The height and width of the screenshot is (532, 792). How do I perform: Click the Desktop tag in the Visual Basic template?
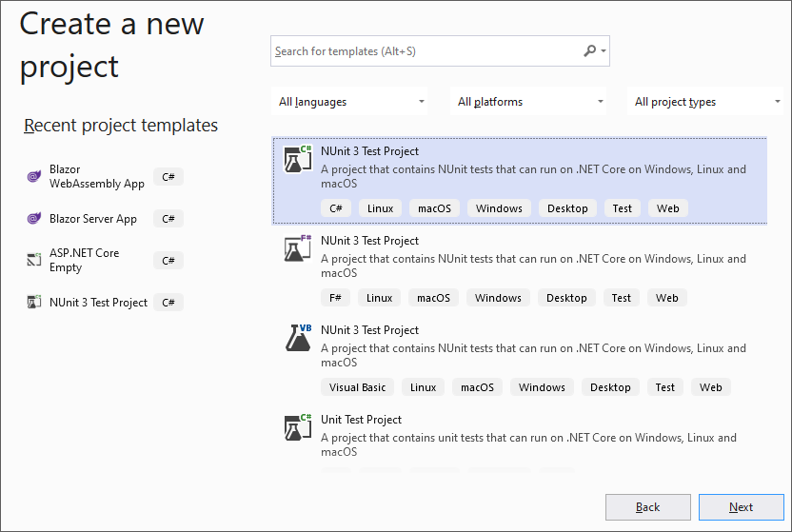click(611, 387)
